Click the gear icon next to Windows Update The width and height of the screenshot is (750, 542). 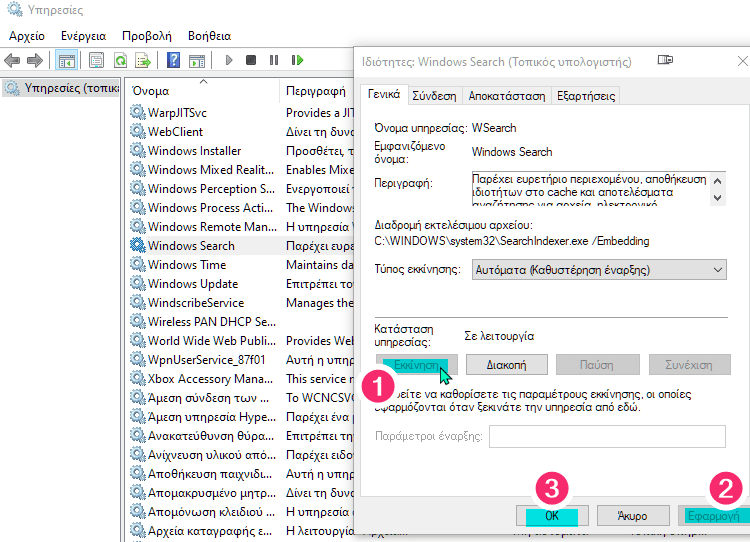click(138, 284)
